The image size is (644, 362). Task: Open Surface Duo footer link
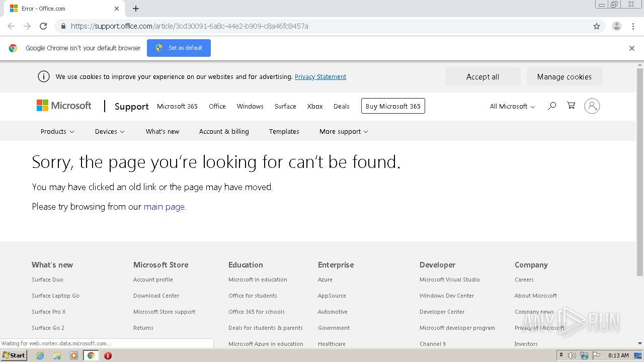(47, 280)
